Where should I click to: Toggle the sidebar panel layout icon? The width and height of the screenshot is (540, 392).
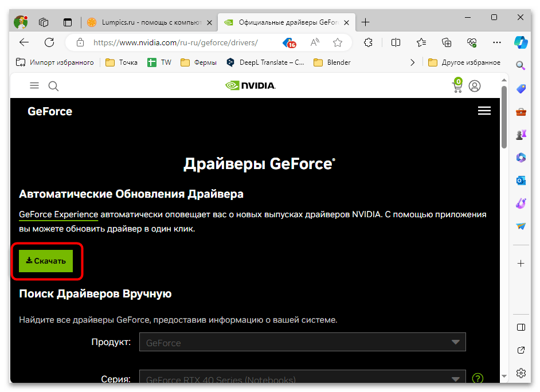pos(521,327)
